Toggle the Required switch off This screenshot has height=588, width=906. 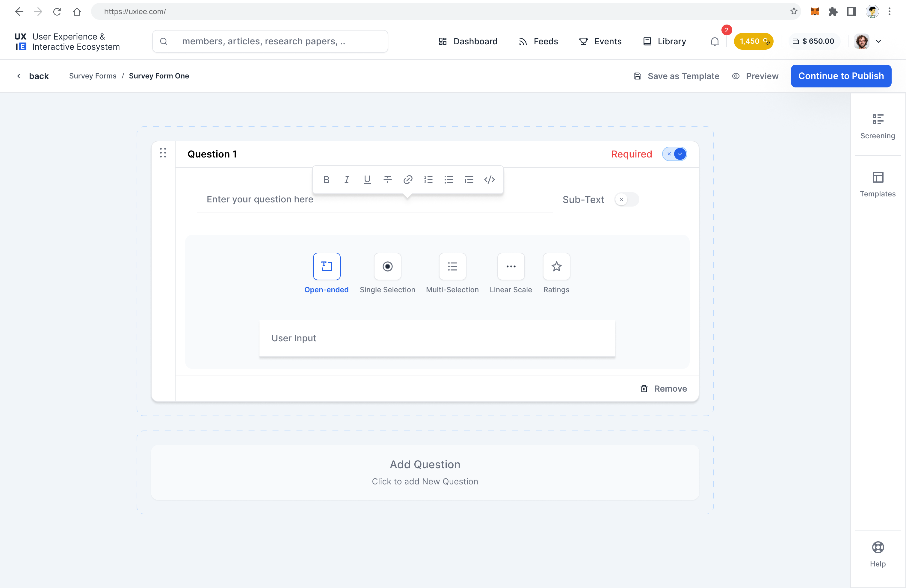coord(674,154)
